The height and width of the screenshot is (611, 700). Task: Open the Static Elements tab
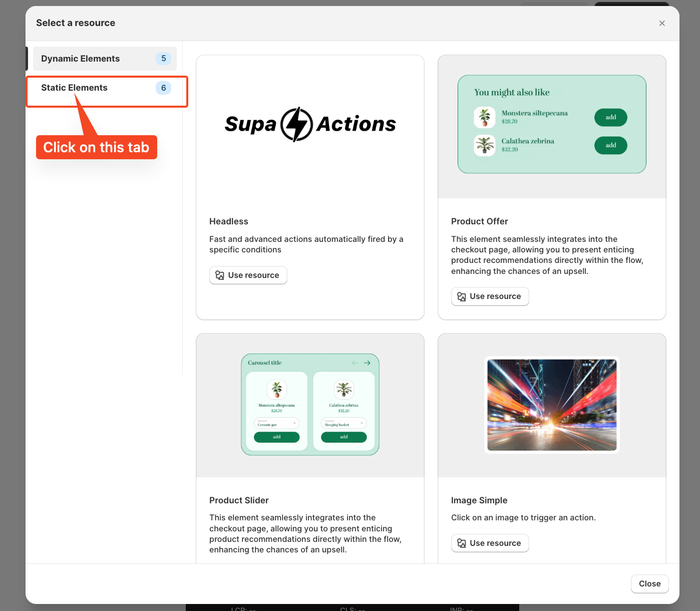pos(105,88)
